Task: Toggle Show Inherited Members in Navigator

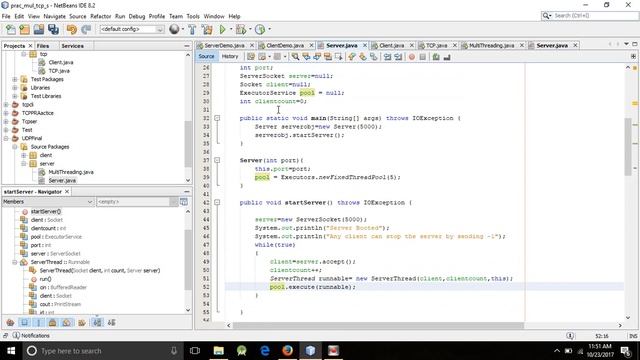Action: (10, 322)
